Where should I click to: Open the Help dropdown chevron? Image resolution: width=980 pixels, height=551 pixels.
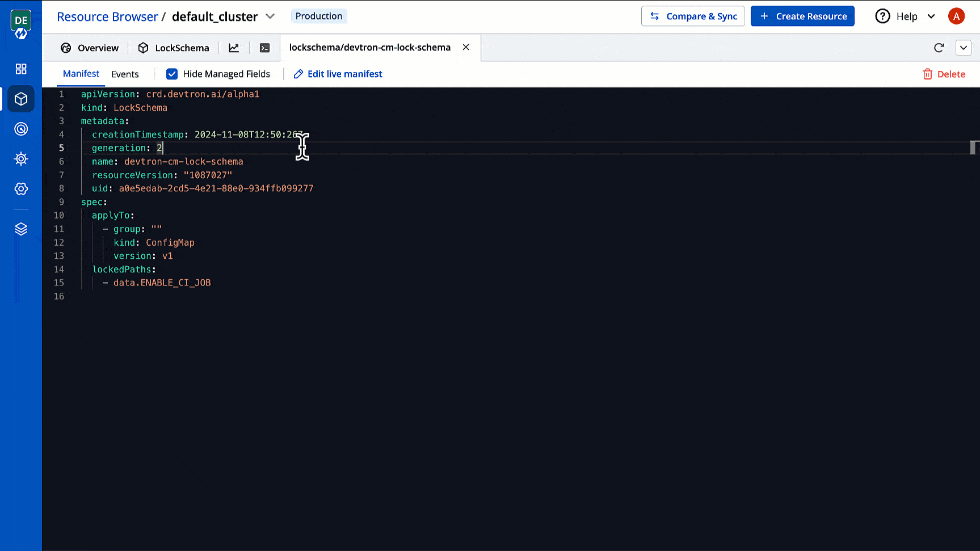pyautogui.click(x=931, y=16)
